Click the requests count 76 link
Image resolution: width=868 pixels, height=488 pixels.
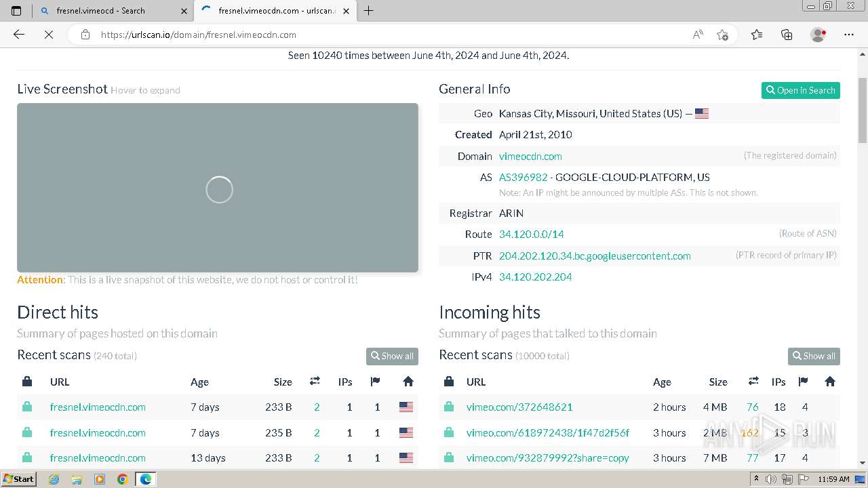[x=752, y=407]
